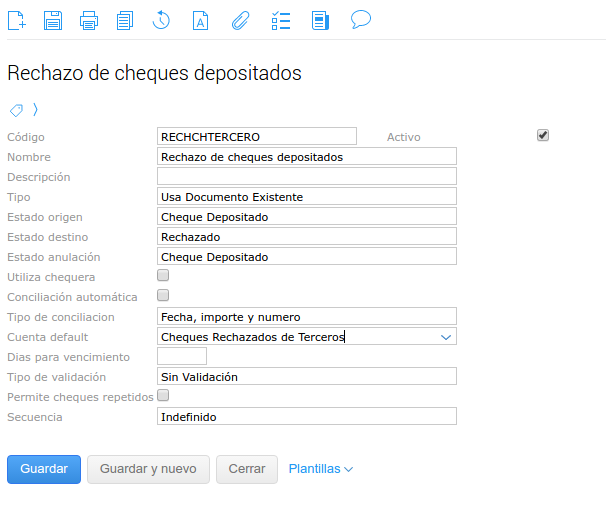Click Guardar y nuevo button
Image resolution: width=606 pixels, height=525 pixels.
148,469
